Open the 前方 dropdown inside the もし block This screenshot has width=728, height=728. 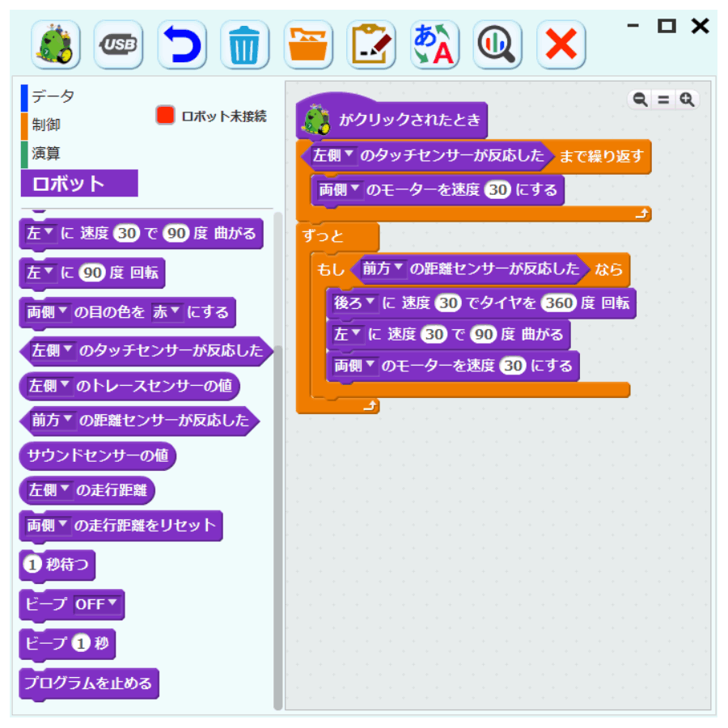click(x=383, y=269)
